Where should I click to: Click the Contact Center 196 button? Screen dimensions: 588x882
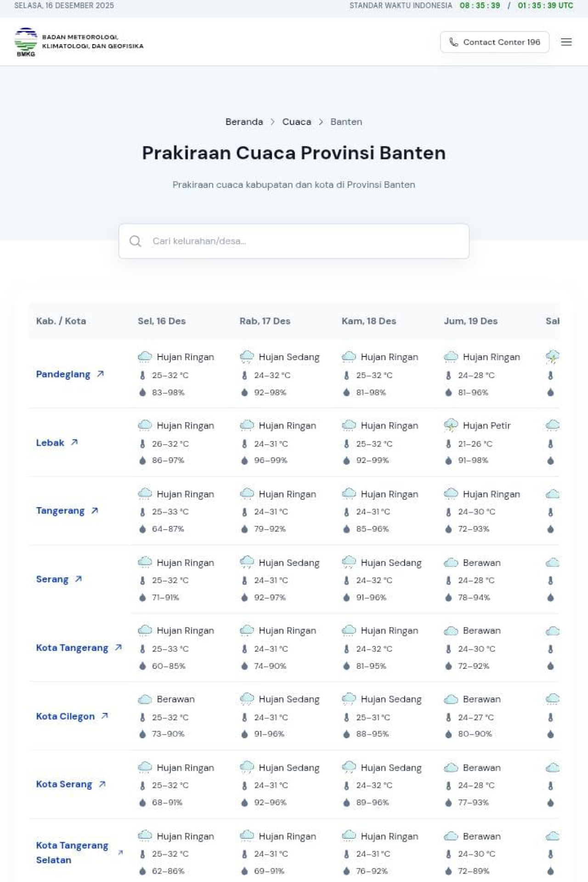tap(494, 42)
